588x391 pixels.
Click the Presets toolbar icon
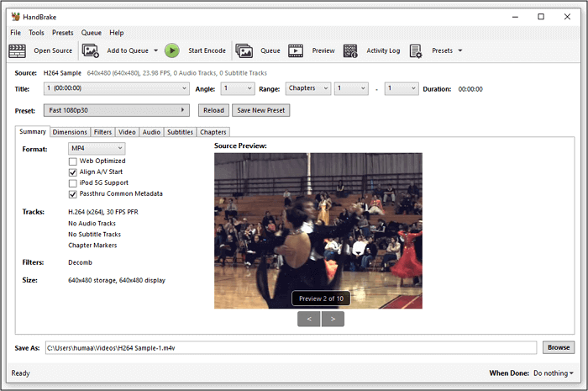tap(416, 50)
